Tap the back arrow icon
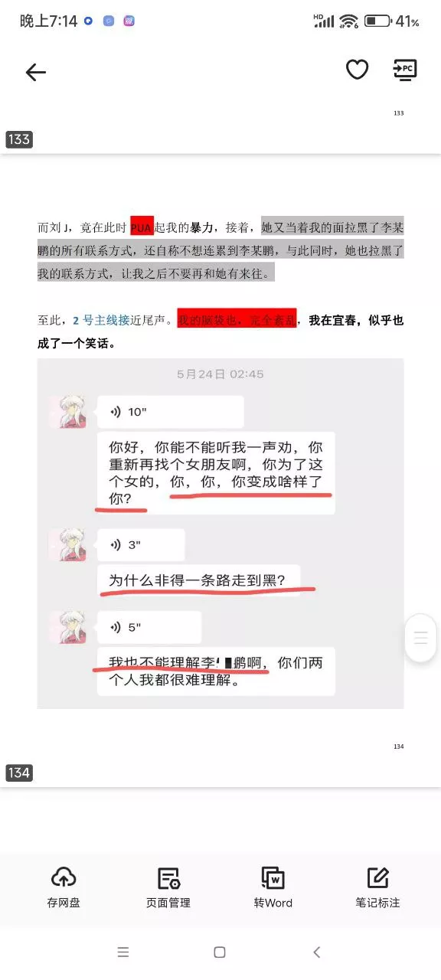The image size is (441, 980). click(36, 72)
